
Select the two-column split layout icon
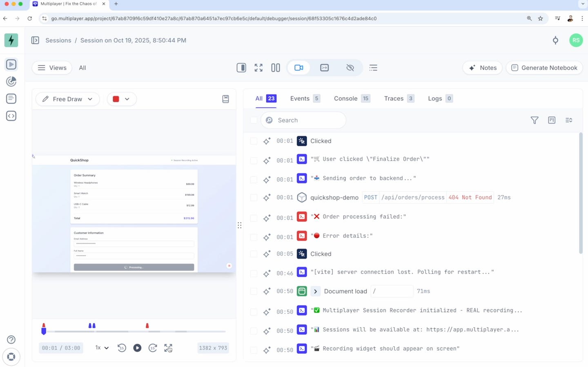pyautogui.click(x=276, y=68)
